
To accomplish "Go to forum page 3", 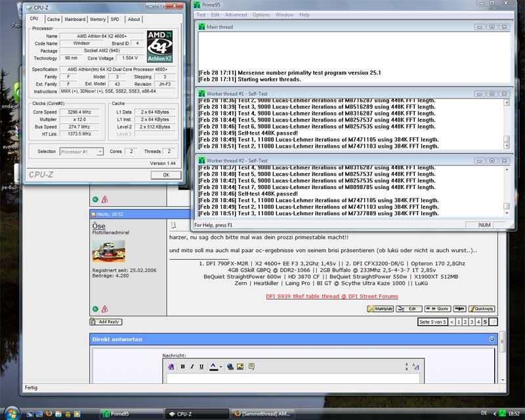I will coord(472,322).
